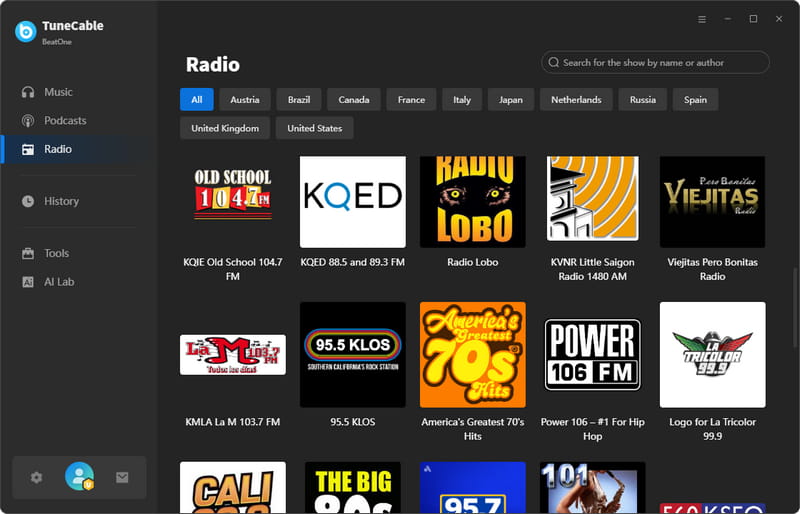Image resolution: width=800 pixels, height=514 pixels.
Task: Click "Power 106 – #1 For Hip Hop" title
Action: point(592,429)
